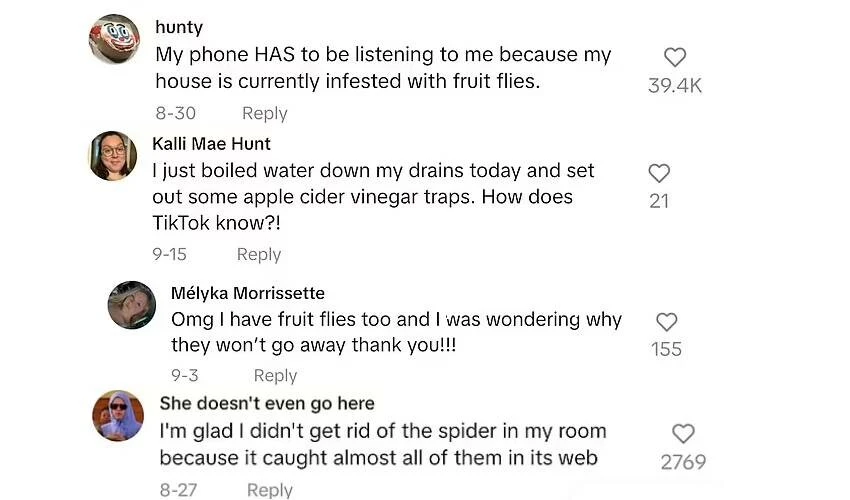The height and width of the screenshot is (500, 850).
Task: Click username She doesn't even go here
Action: pyautogui.click(x=267, y=403)
